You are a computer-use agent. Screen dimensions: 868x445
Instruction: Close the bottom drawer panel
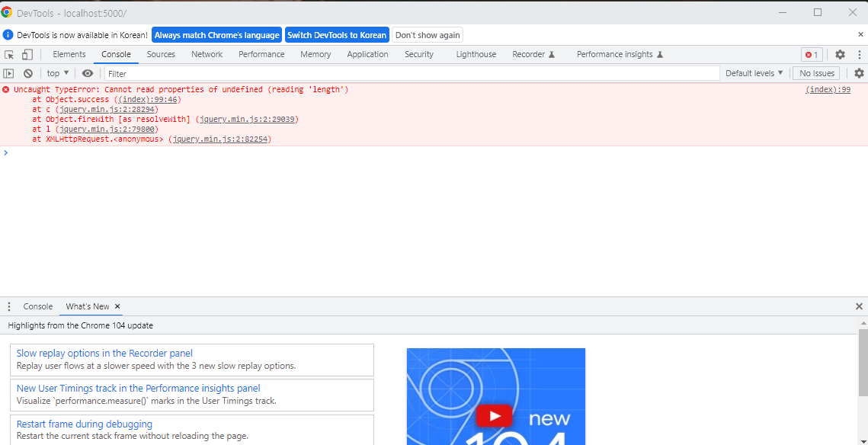tap(859, 306)
